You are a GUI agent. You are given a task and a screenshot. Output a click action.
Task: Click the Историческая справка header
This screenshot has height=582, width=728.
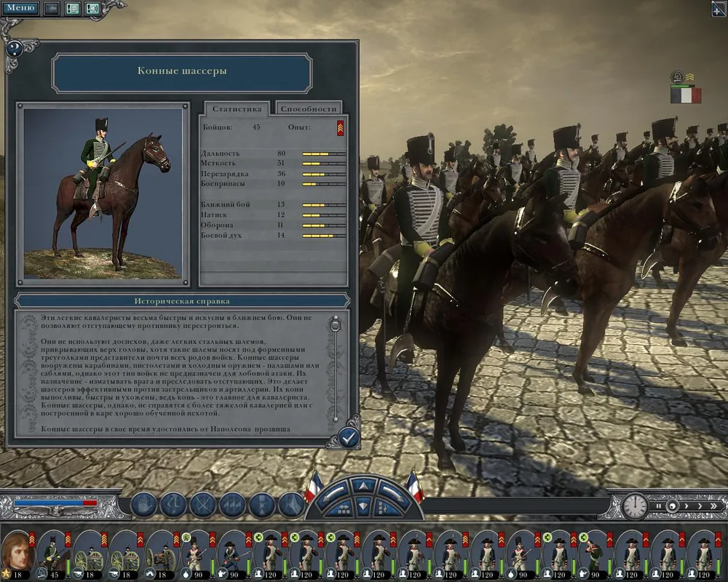click(x=182, y=301)
